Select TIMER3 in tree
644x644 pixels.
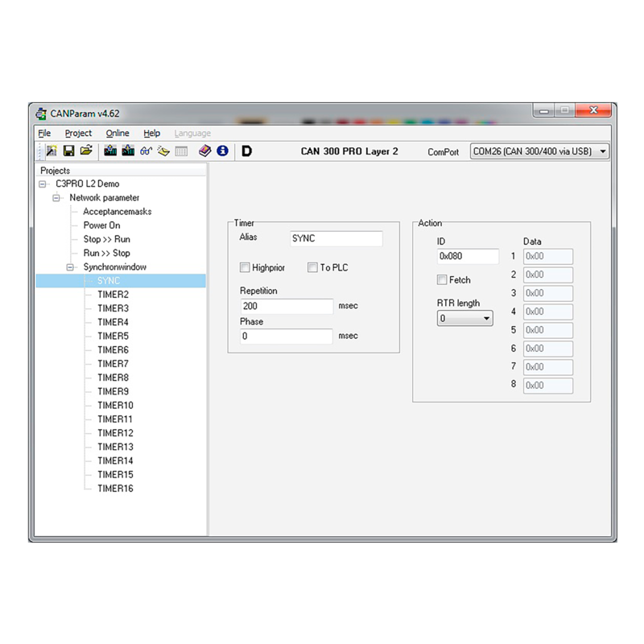[x=113, y=308]
